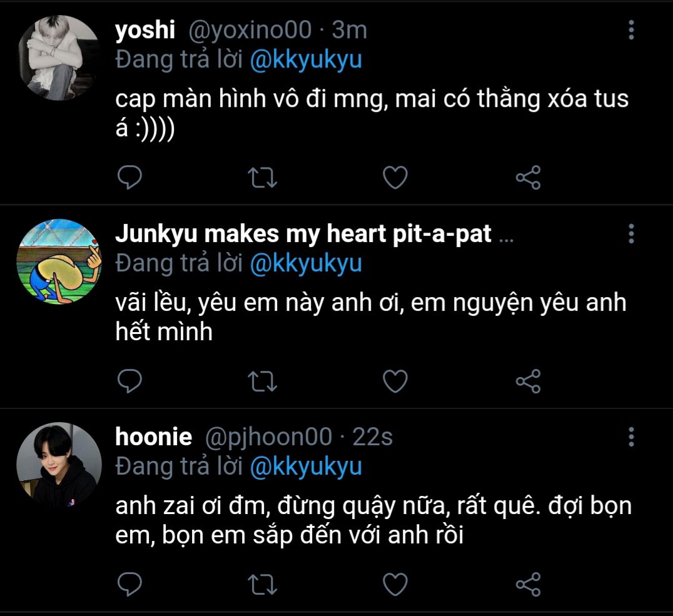Reply to Junkyu pit-a-pat's tweet

130,381
